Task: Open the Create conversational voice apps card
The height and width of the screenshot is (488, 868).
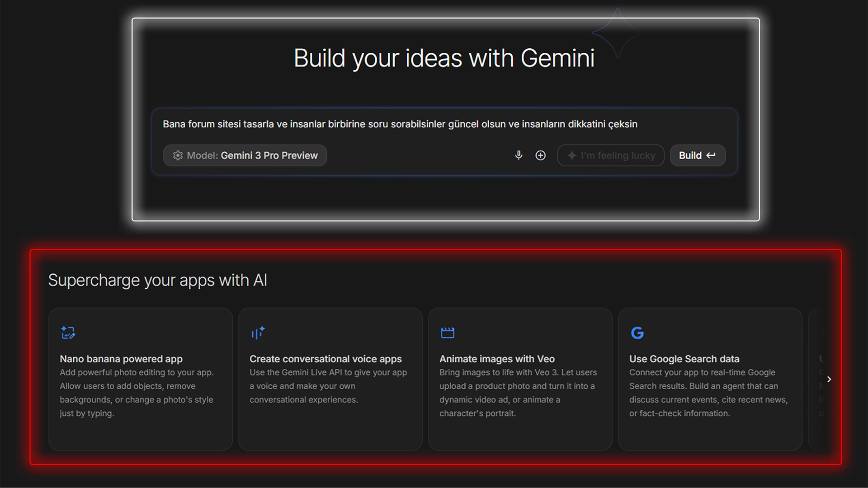Action: [330, 379]
